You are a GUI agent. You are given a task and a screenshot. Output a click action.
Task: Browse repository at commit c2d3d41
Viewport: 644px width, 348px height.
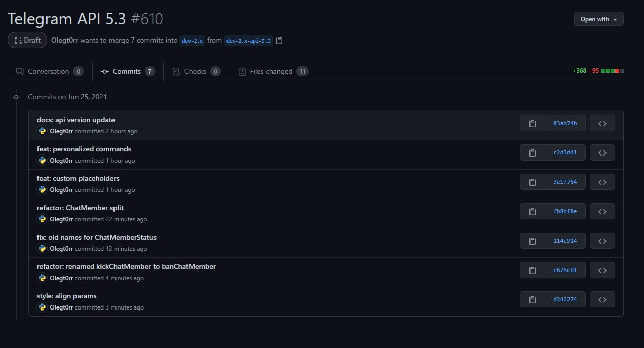(602, 152)
